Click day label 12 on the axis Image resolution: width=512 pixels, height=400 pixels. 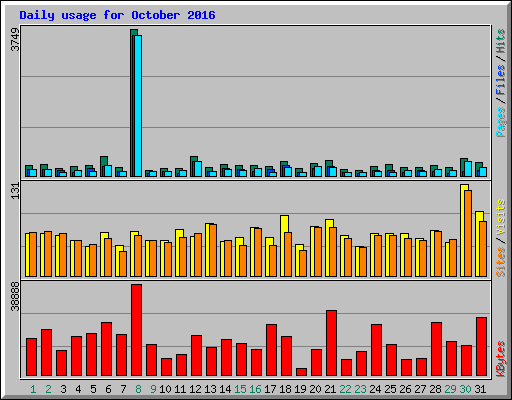pyautogui.click(x=195, y=389)
